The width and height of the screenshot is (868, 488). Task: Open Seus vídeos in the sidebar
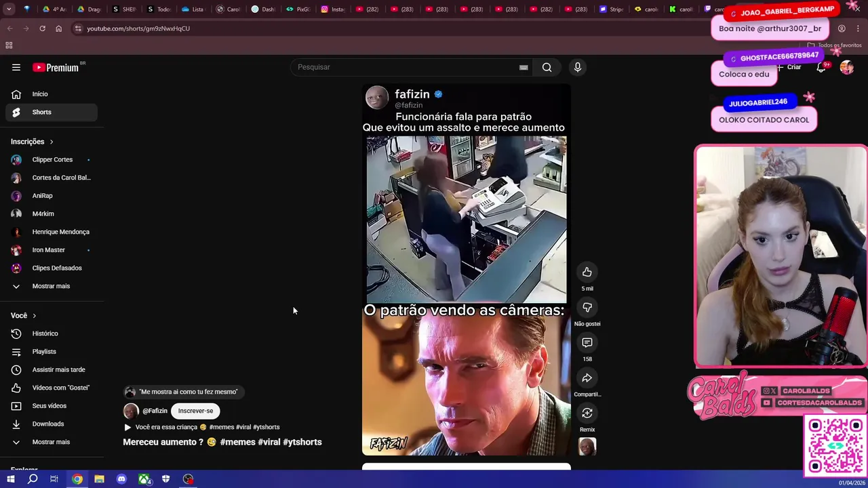pyautogui.click(x=52, y=406)
